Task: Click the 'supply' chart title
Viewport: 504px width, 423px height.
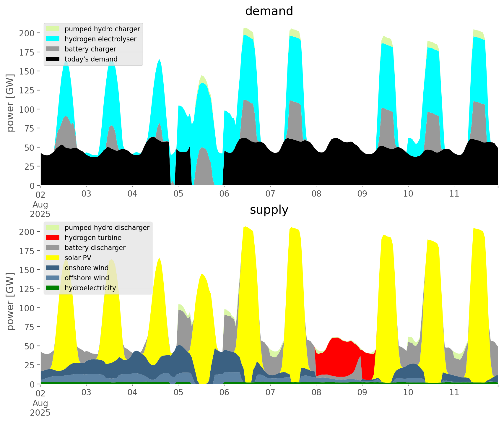Action: point(269,210)
